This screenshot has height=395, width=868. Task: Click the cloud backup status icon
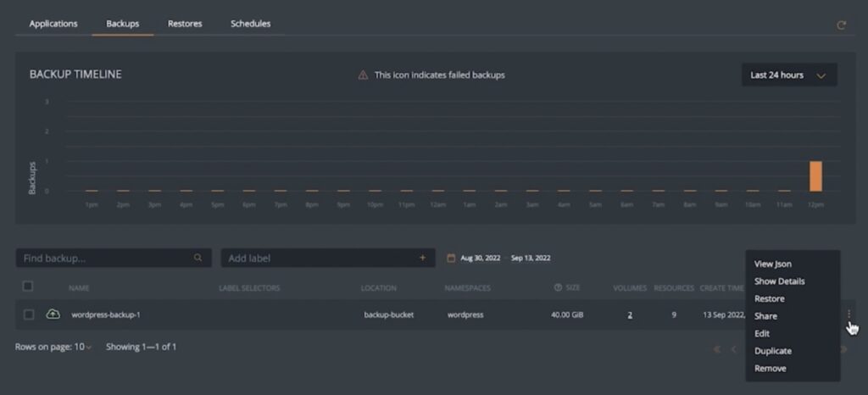click(53, 314)
